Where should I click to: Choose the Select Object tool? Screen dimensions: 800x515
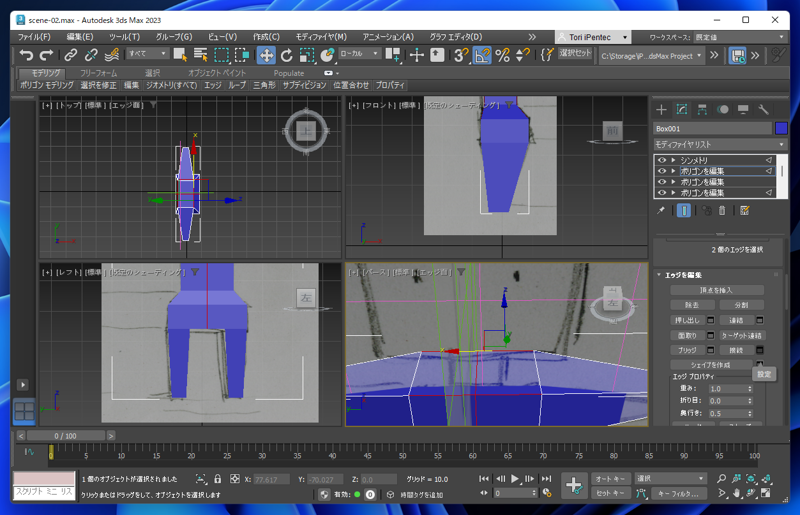pos(180,55)
